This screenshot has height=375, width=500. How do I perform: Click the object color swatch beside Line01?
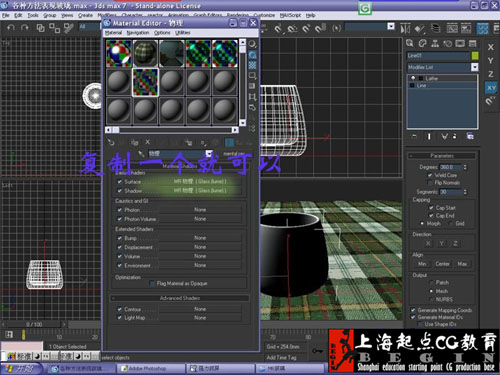tap(475, 55)
